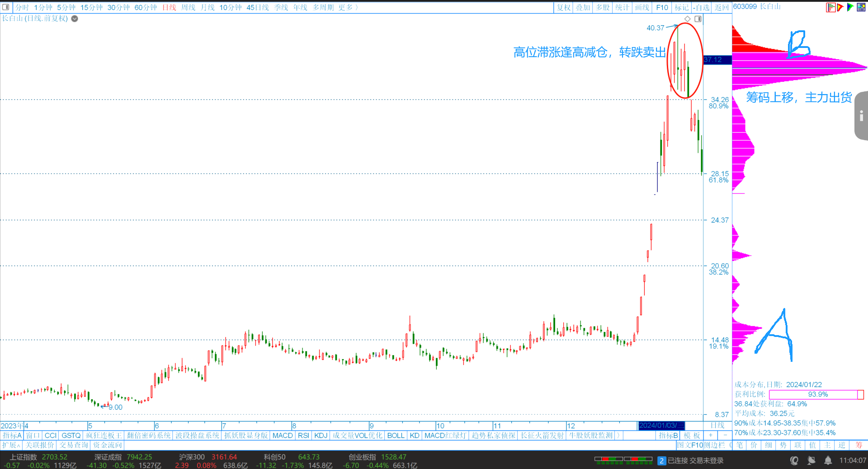Toggle the 值 value panel
Screen dimensions: 868x469
pos(813,445)
